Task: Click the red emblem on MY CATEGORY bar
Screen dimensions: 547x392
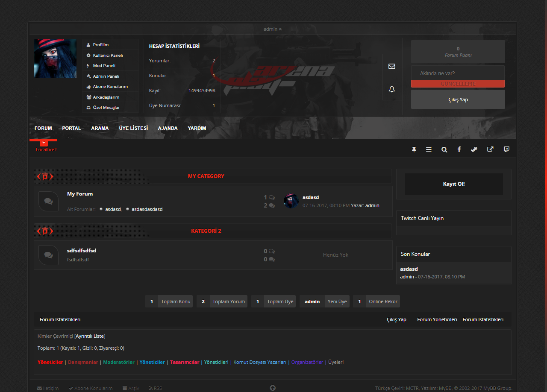Action: click(x=45, y=176)
